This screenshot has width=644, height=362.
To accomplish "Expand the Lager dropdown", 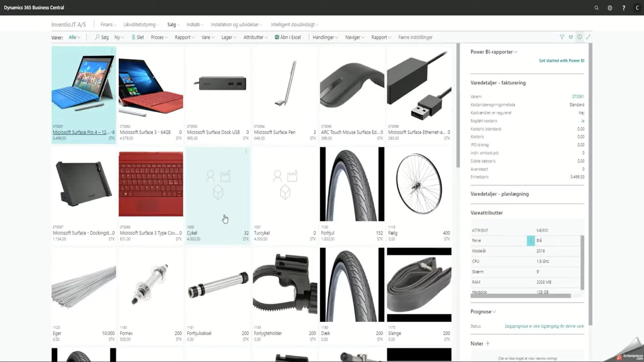I will [x=229, y=37].
